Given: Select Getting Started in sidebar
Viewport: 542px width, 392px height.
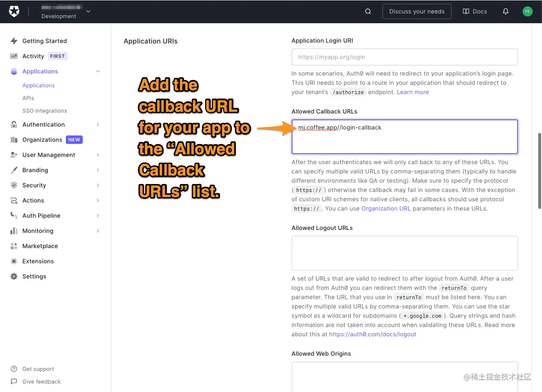Looking at the screenshot, I should 44,41.
